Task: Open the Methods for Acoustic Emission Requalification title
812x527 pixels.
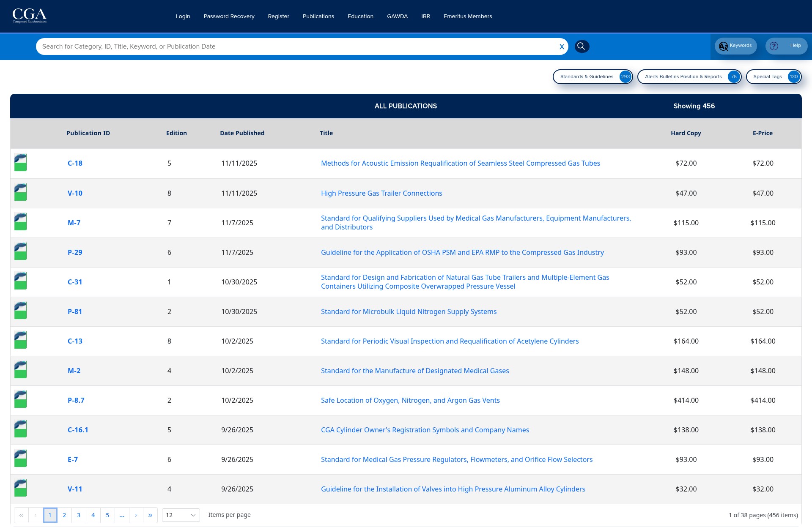Action: point(461,163)
